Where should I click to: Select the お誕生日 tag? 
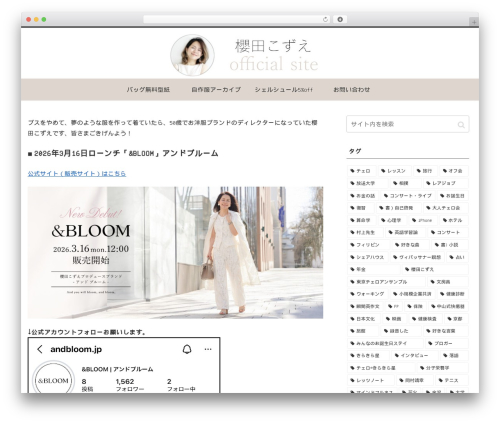[453, 196]
